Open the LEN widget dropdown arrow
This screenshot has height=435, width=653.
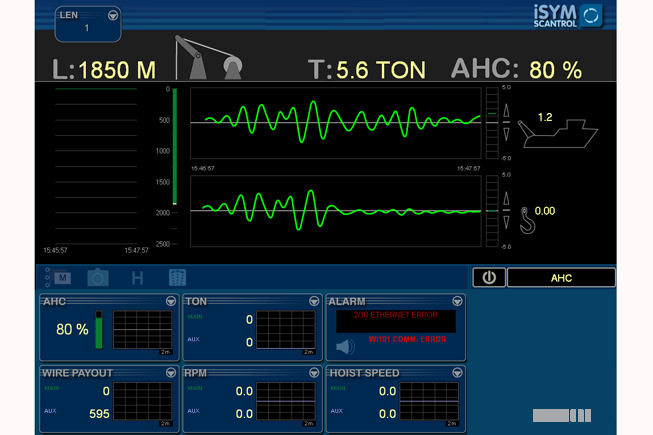coord(112,16)
